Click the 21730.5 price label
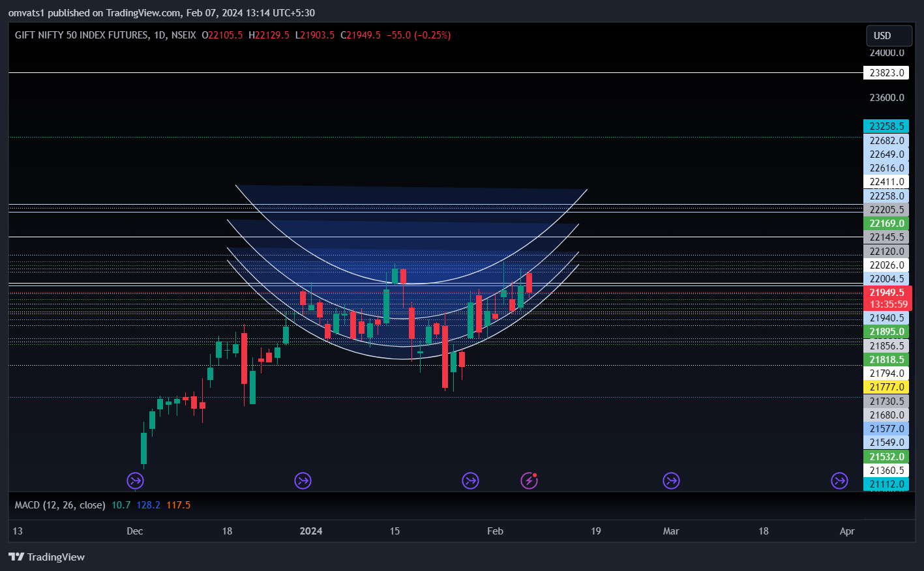Screen dimensions: 924x571 (886, 402)
